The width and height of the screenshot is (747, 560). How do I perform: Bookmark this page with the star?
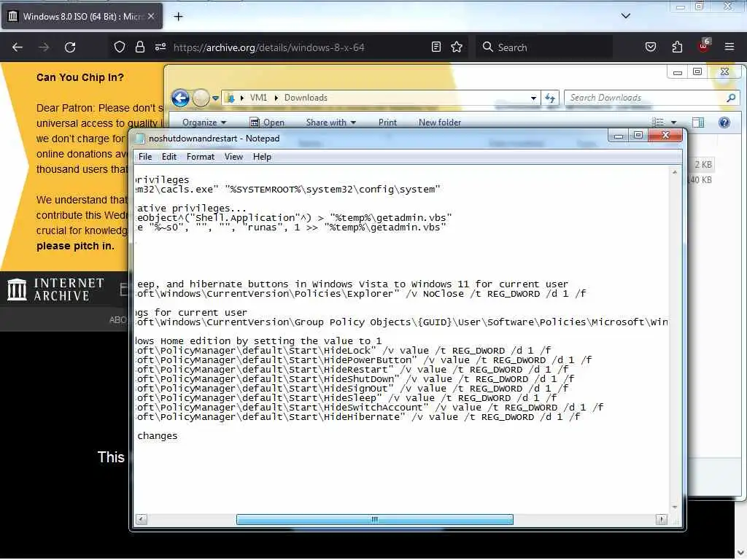457,47
